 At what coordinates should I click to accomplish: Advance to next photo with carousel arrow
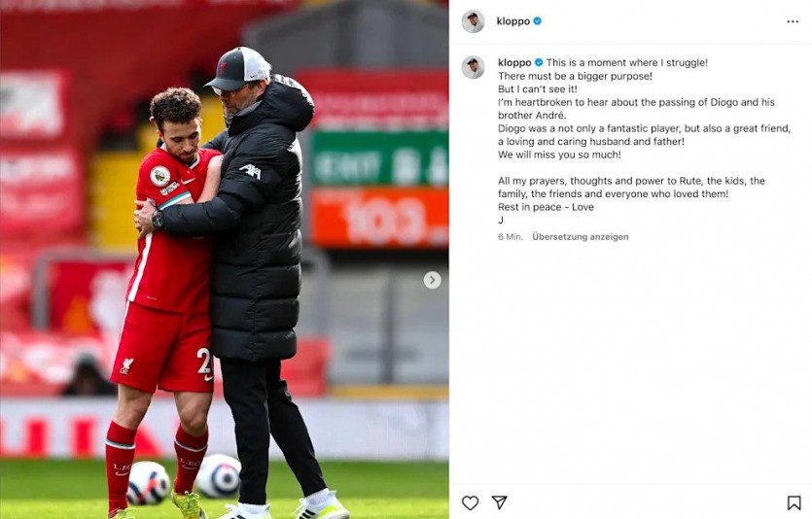tap(432, 280)
